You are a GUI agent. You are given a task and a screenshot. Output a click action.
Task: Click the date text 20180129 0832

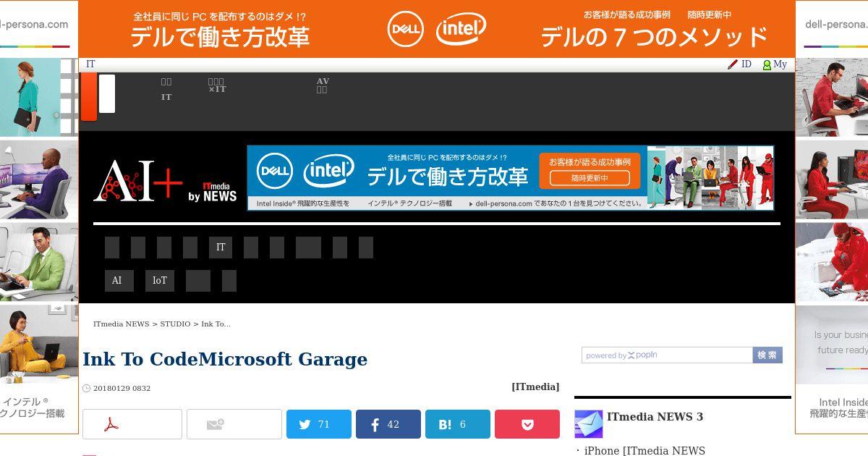122,389
